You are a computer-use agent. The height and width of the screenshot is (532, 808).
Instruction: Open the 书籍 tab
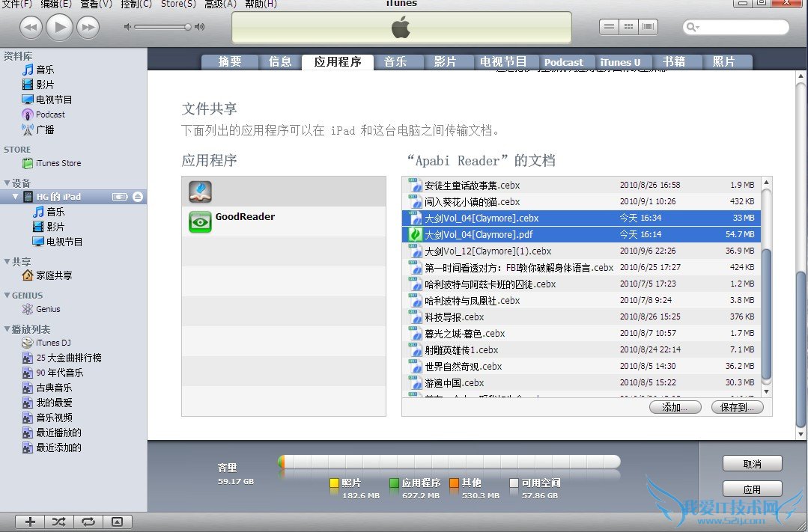click(674, 62)
